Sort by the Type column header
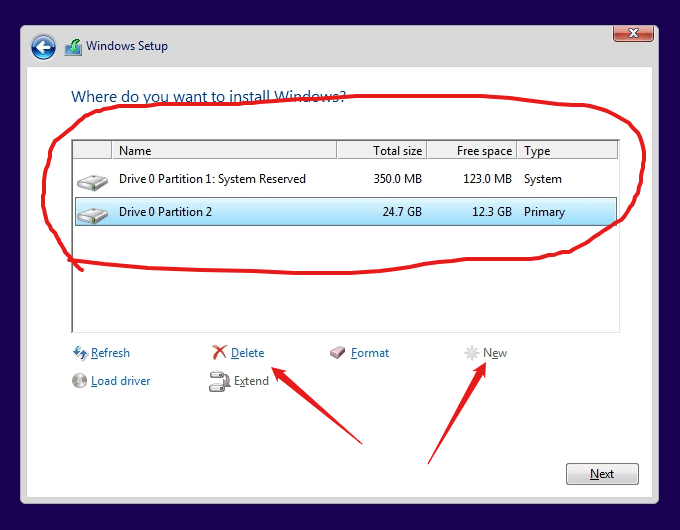The image size is (680, 530). 567,150
